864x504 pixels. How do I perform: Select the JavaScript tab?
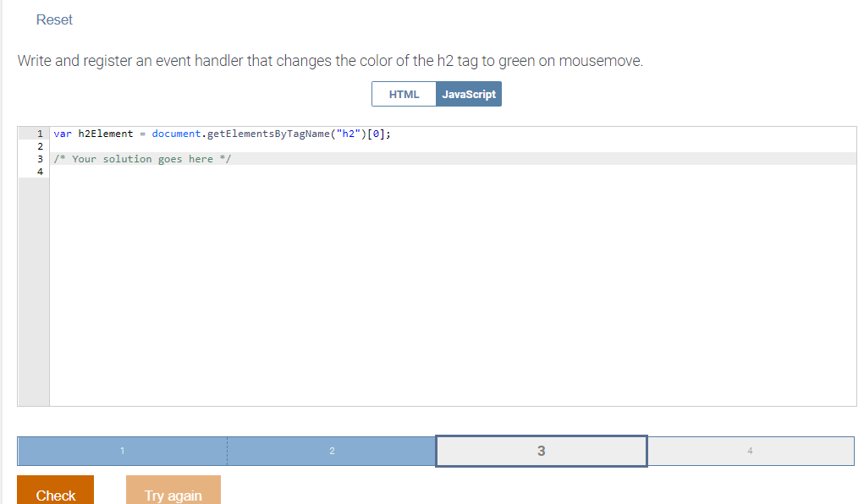coord(468,94)
